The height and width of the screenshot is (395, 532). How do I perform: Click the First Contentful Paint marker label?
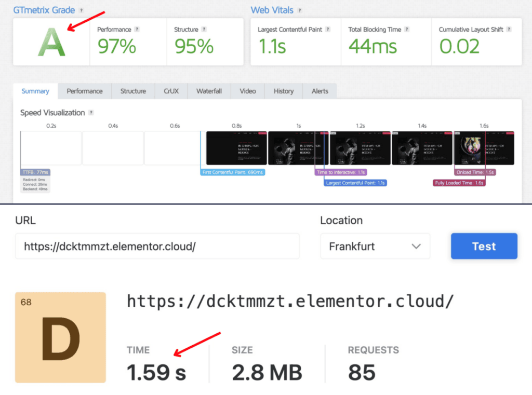[x=233, y=172]
